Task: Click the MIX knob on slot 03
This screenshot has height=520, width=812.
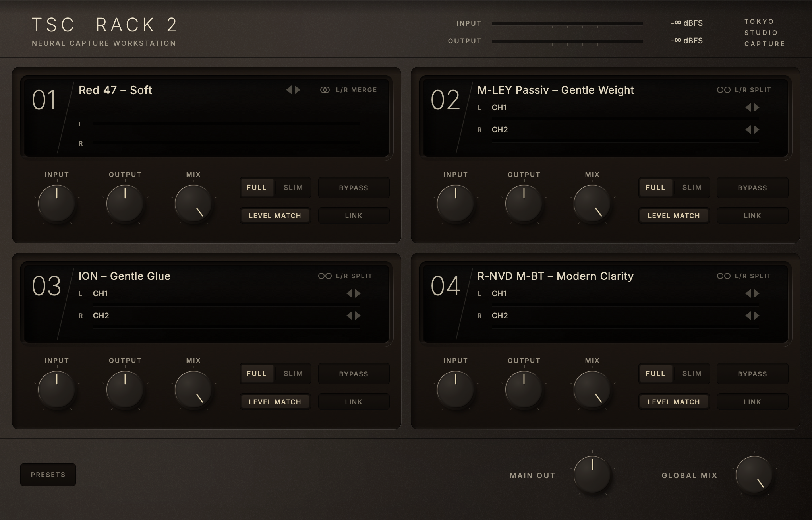Action: tap(193, 390)
